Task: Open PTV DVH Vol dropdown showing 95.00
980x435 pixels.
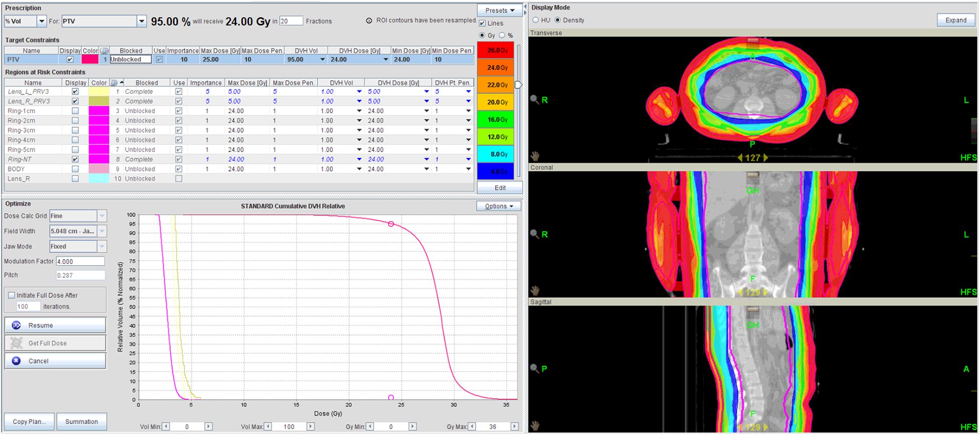Action: [x=322, y=59]
